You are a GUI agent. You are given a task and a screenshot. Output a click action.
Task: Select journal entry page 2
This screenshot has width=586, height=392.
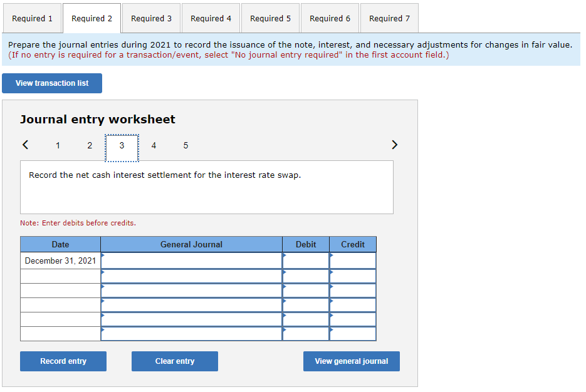pos(90,146)
